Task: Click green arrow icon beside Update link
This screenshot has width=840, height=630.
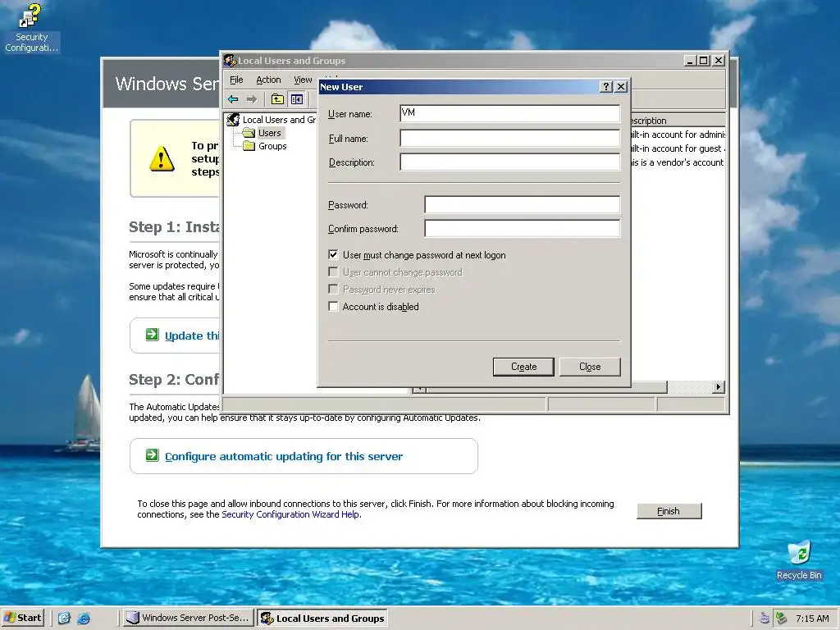Action: click(152, 335)
